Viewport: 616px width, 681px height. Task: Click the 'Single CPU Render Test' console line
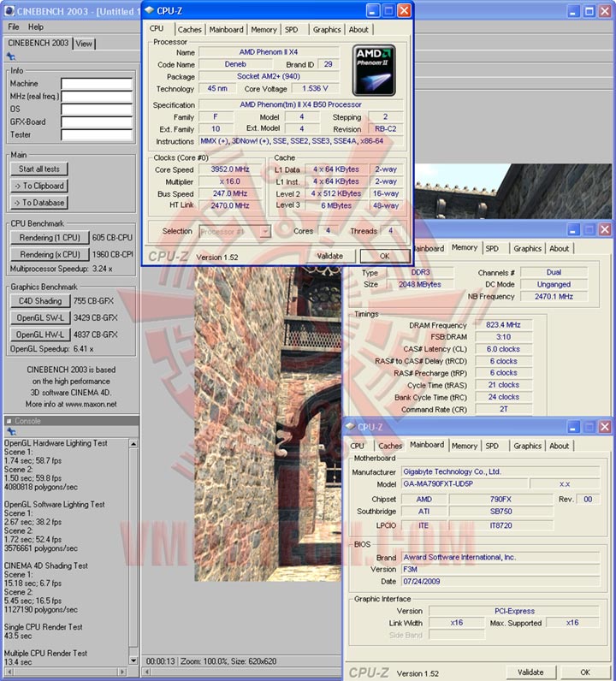pos(44,627)
